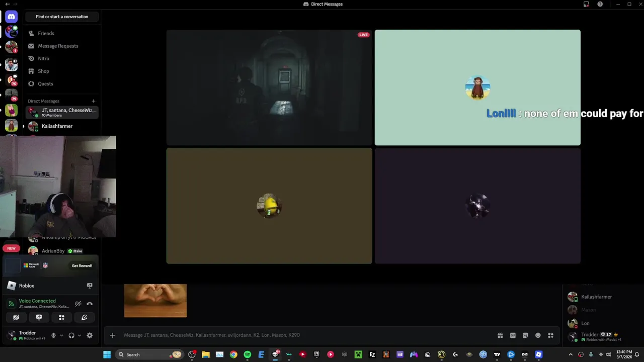Screen dimensions: 644x362
Task: Select the dark avatar call tile
Action: click(477, 206)
